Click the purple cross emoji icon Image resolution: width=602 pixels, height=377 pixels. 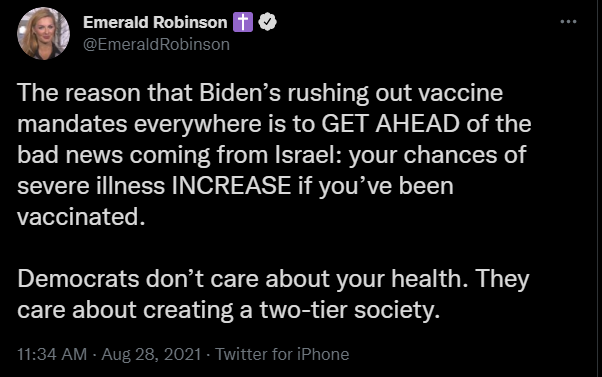click(x=243, y=22)
